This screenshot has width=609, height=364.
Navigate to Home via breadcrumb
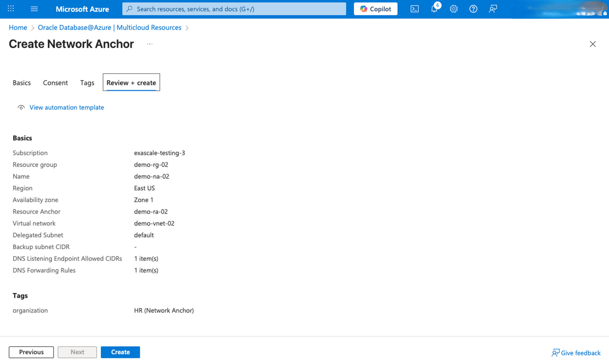click(18, 27)
